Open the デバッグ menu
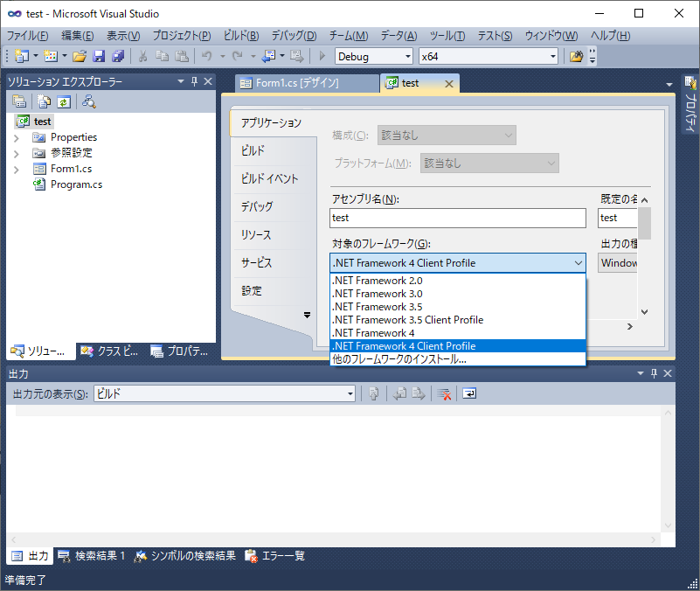 tap(295, 35)
